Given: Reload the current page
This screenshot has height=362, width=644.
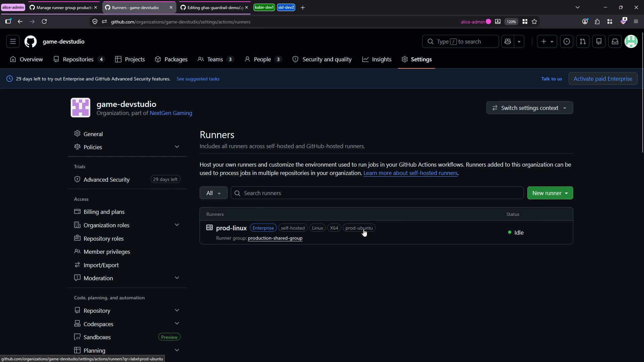Looking at the screenshot, I should tap(44, 22).
